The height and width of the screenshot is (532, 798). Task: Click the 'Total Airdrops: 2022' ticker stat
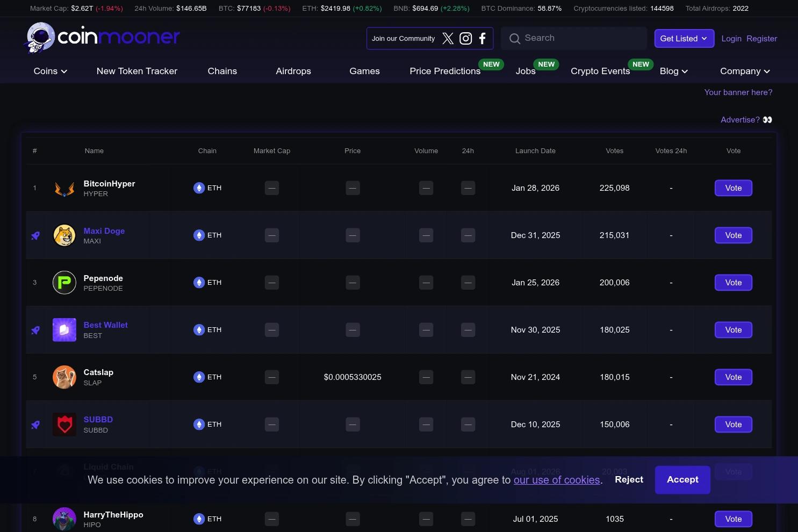tap(717, 9)
